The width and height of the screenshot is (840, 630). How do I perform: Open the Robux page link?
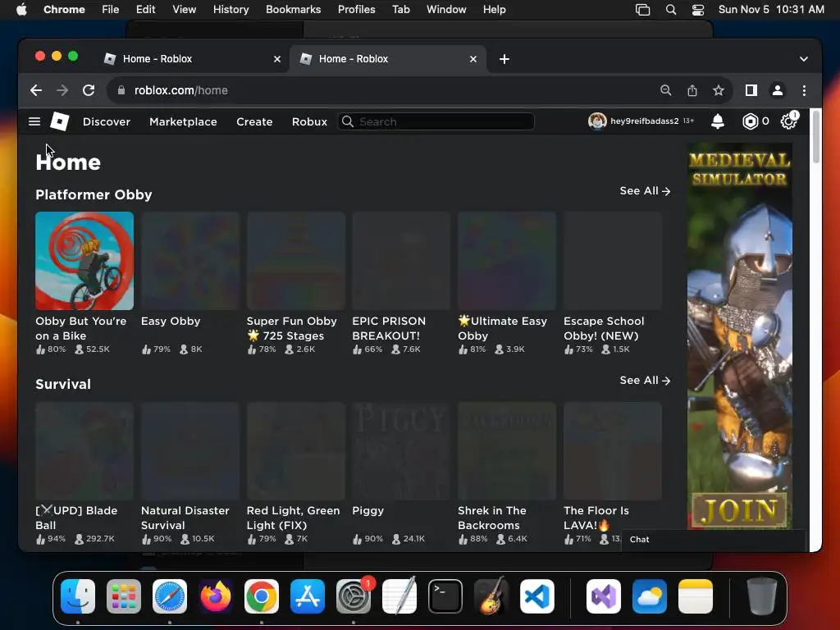[x=309, y=121]
